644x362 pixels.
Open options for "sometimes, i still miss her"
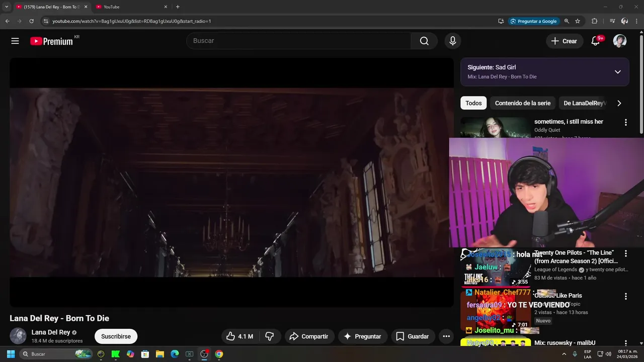point(626,122)
